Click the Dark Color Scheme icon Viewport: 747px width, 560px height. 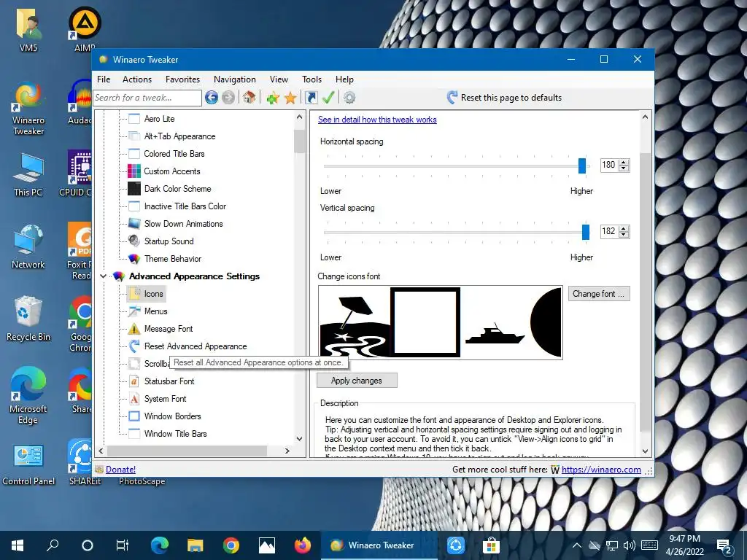coord(134,189)
